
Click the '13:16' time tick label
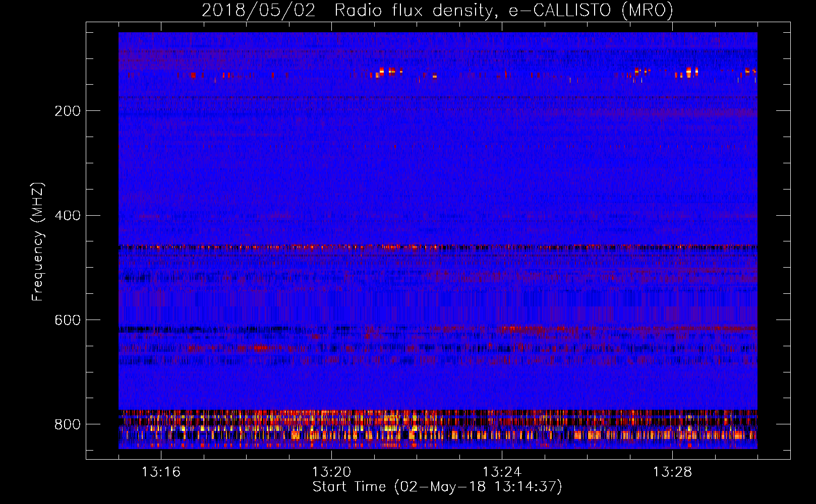[x=161, y=472]
